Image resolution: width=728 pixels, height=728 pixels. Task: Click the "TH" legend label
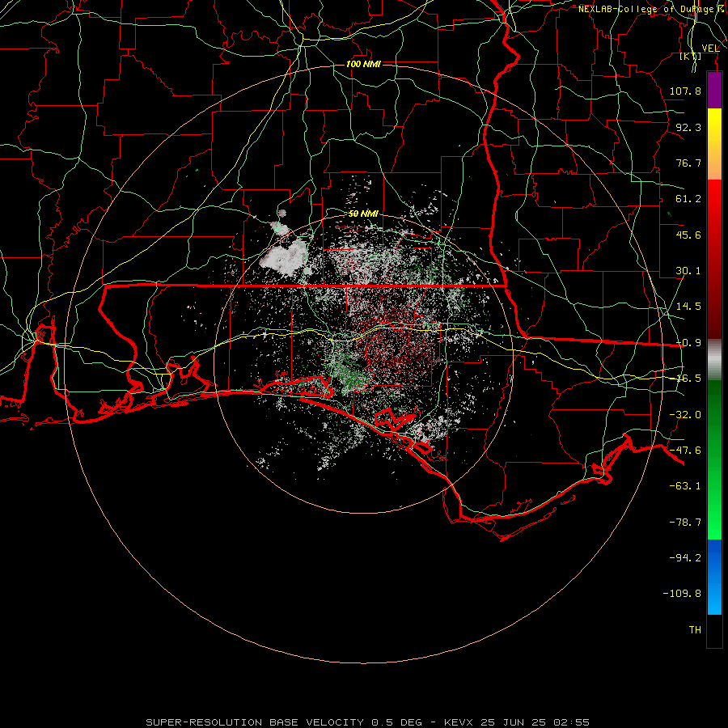point(695,630)
